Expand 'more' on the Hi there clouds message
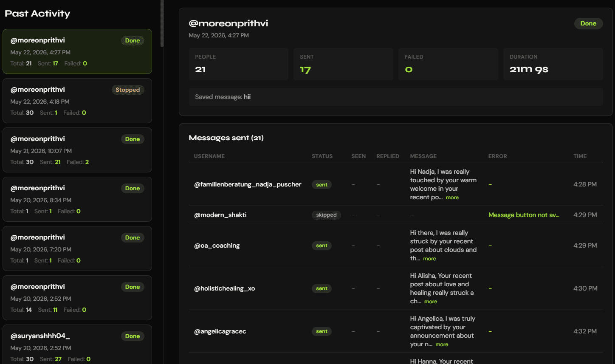615x364 pixels. click(x=429, y=259)
